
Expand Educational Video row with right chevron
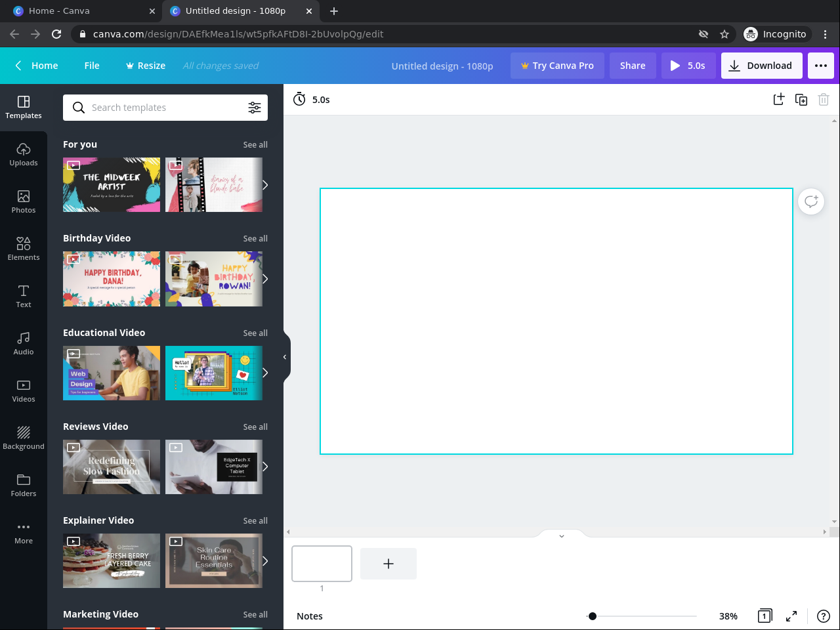click(265, 373)
